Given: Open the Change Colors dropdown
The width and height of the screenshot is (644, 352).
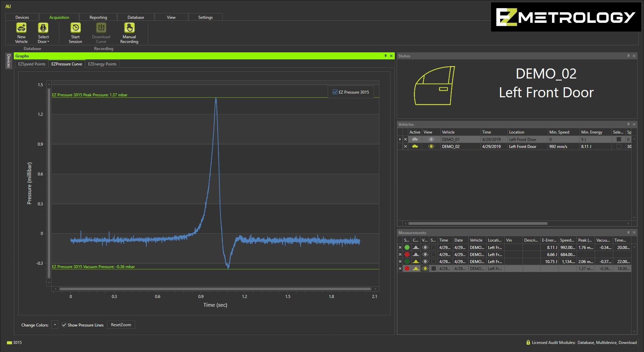Looking at the screenshot, I should [55, 324].
